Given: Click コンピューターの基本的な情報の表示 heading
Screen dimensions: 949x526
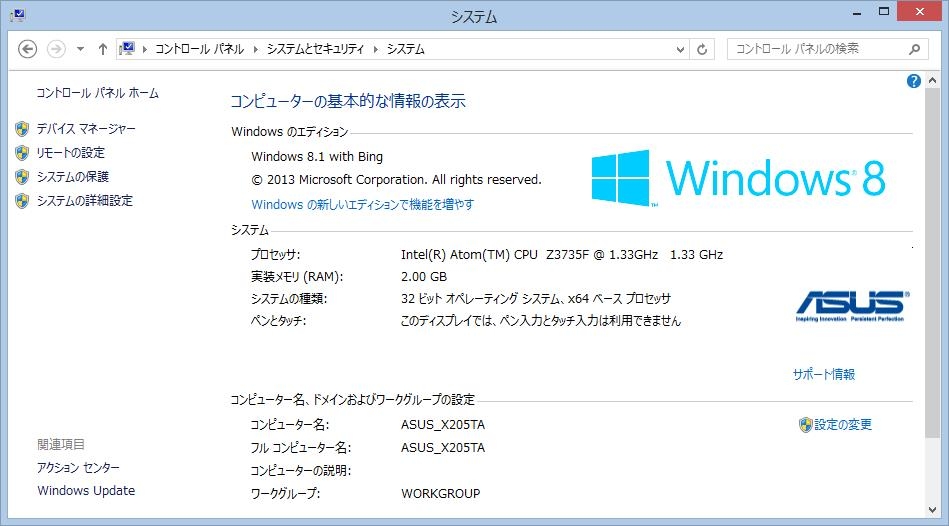Looking at the screenshot, I should click(348, 101).
